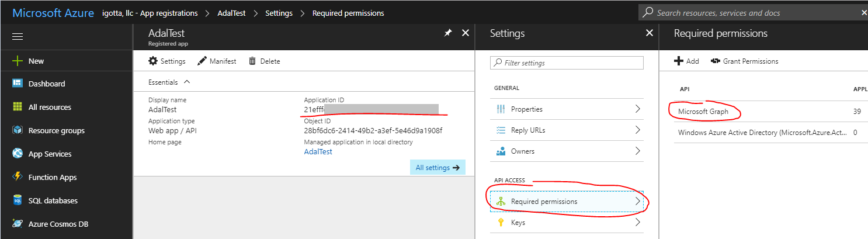Close the AdalTest blade
Image resolution: width=868 pixels, height=239 pixels.
(x=466, y=33)
